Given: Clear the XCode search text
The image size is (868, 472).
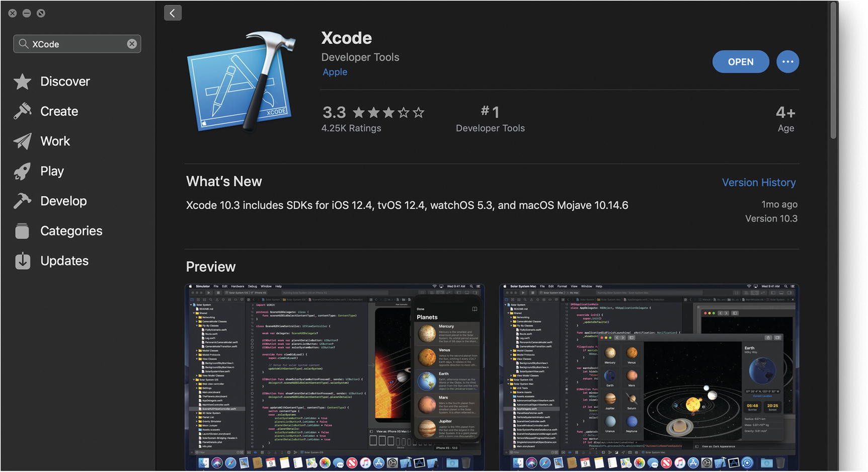Looking at the screenshot, I should [x=132, y=44].
